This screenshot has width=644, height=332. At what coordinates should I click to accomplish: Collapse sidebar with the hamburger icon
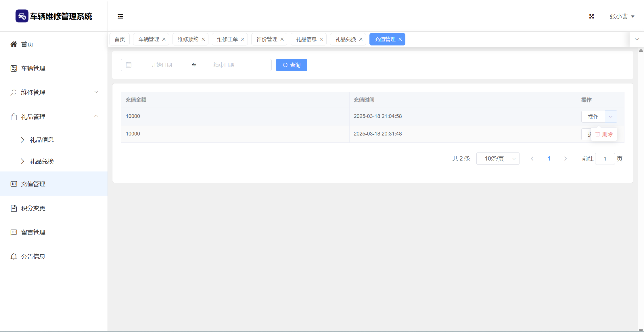(120, 16)
